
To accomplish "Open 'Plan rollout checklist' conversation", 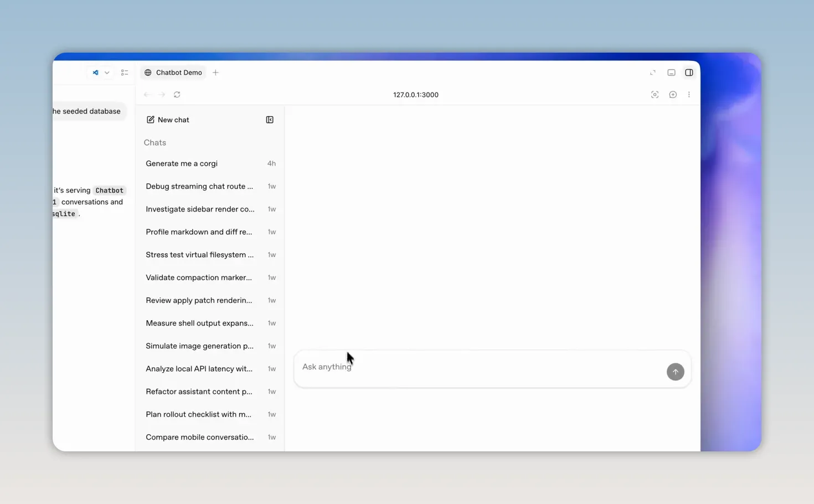I will point(210,414).
